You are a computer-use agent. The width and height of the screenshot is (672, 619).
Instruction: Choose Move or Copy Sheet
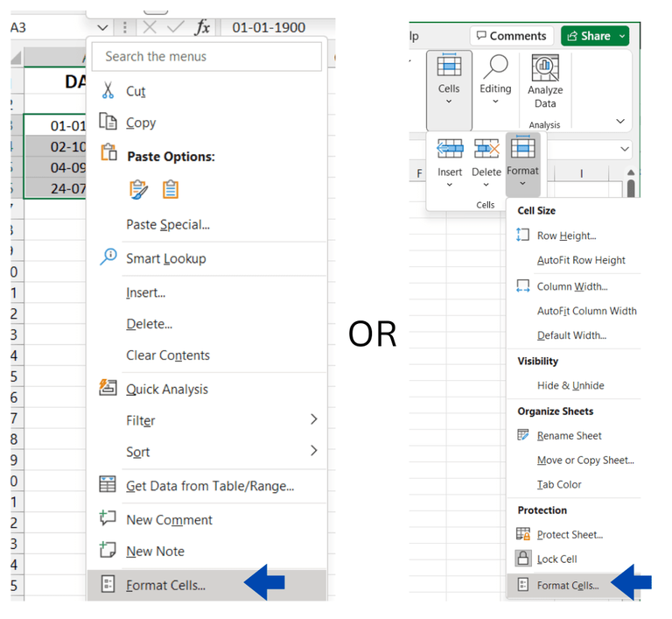tap(585, 460)
